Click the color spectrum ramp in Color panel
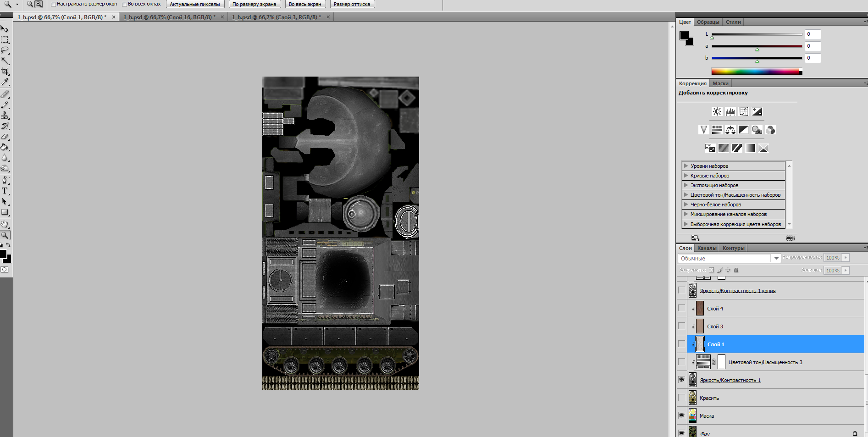868x437 pixels. pos(757,71)
